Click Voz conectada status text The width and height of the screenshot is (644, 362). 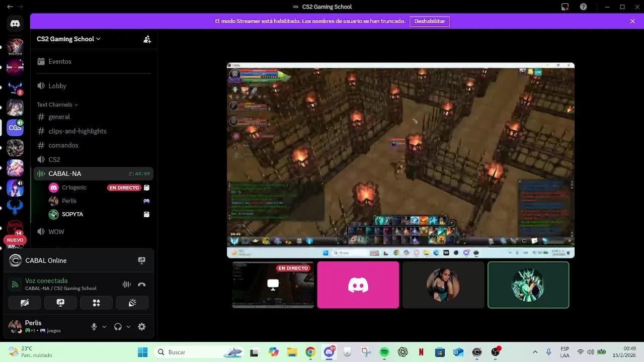(x=46, y=281)
